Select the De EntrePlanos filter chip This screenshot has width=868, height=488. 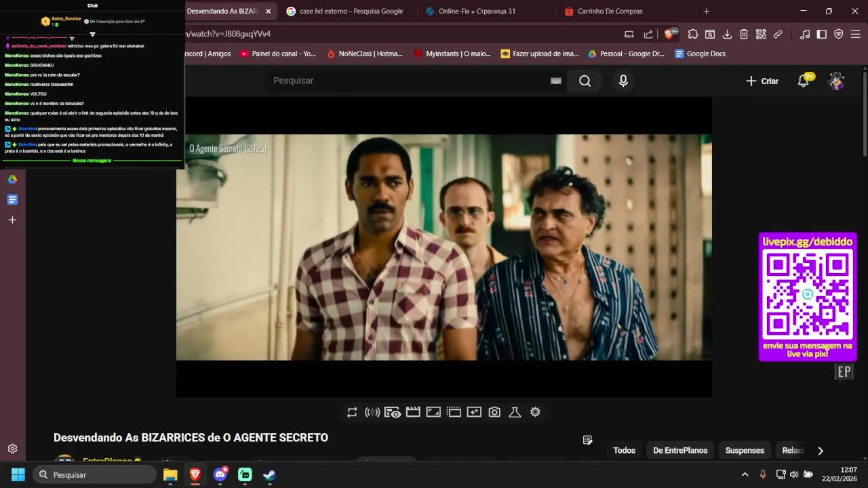point(680,451)
